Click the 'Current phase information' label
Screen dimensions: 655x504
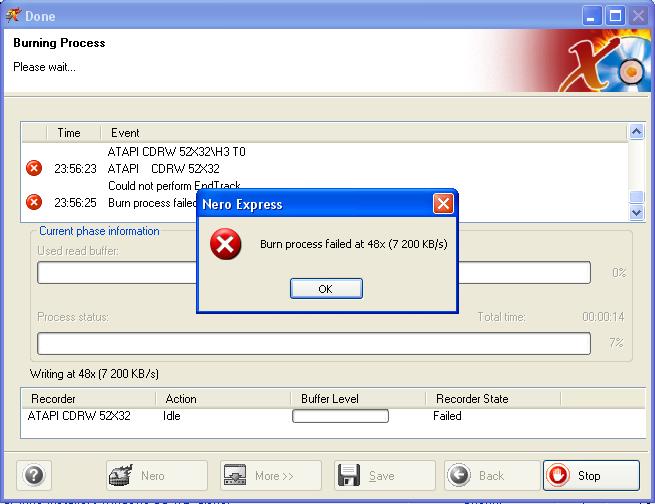tap(99, 231)
